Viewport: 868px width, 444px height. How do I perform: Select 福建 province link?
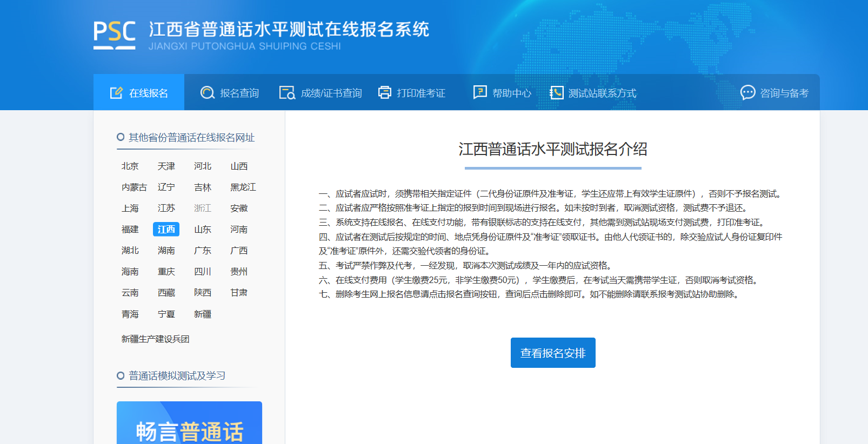(x=130, y=229)
